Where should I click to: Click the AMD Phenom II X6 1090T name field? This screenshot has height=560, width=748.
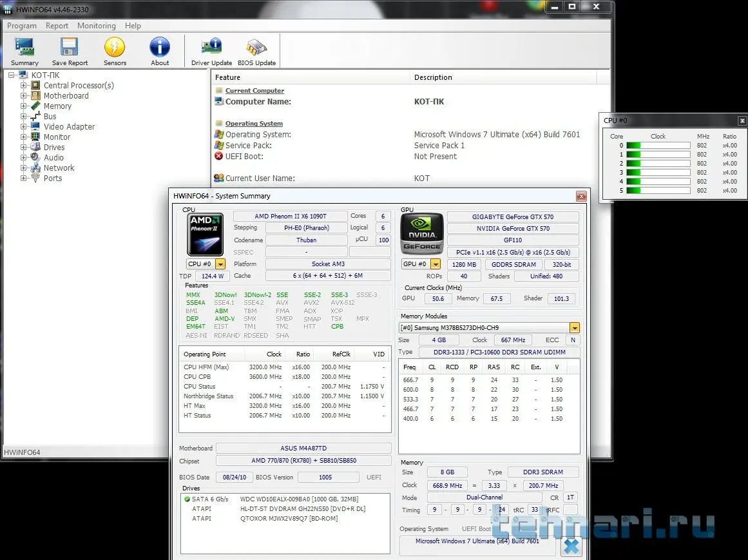point(290,216)
